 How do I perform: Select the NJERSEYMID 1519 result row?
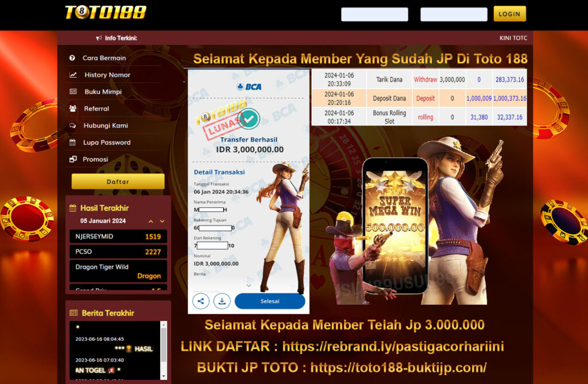(x=118, y=236)
